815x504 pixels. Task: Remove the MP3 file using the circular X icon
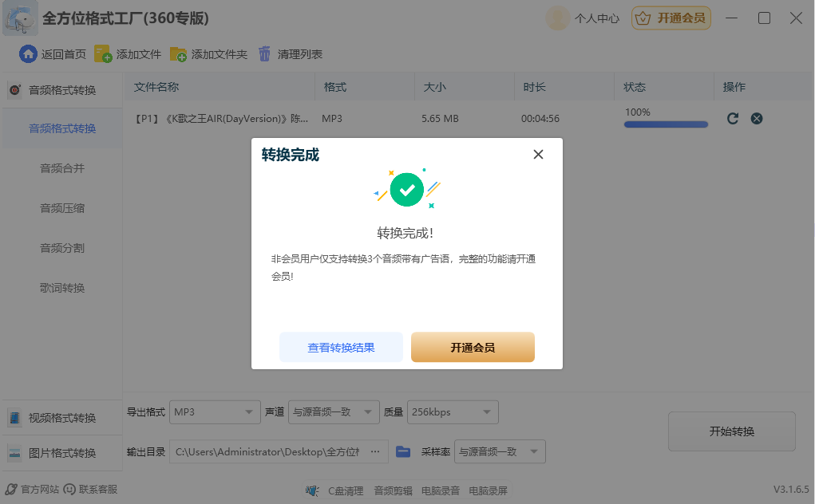pyautogui.click(x=757, y=118)
